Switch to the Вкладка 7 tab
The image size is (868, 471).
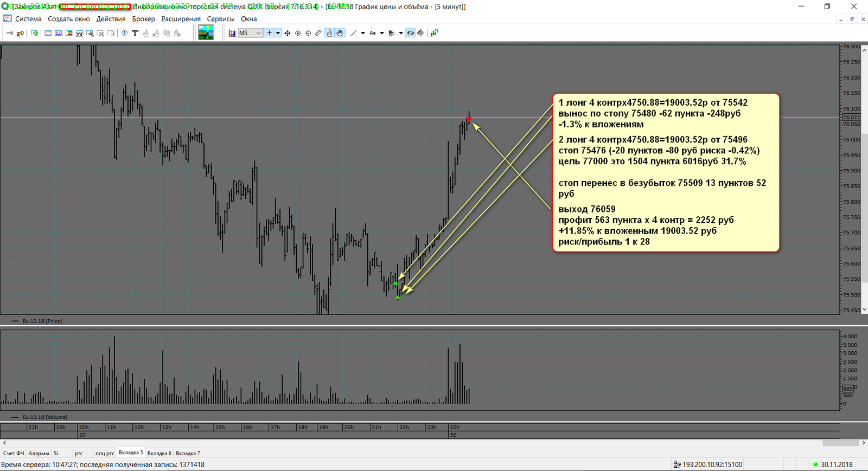coord(188,453)
